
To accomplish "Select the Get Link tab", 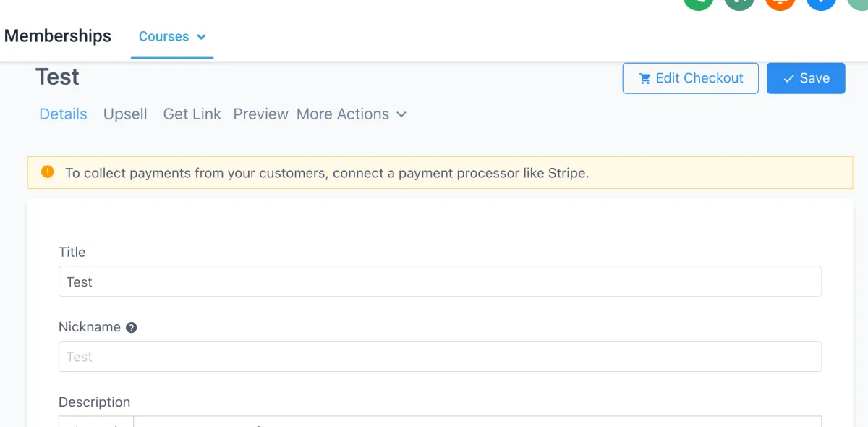I will coord(192,114).
